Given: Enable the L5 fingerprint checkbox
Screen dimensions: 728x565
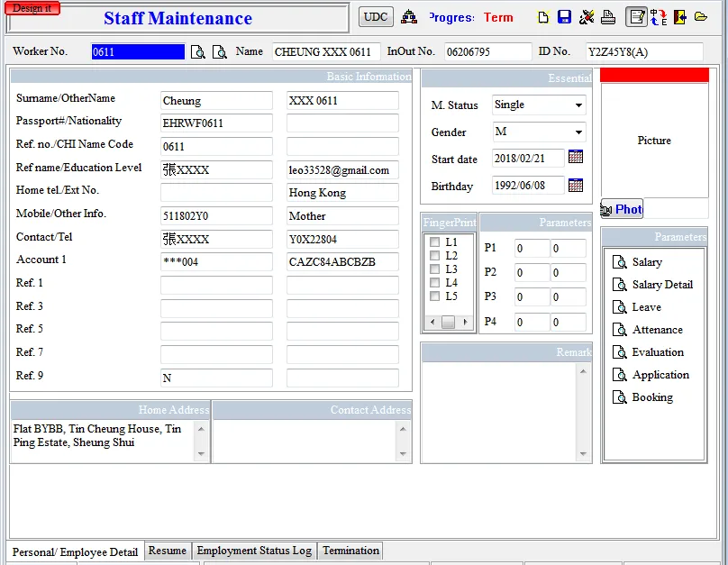Looking at the screenshot, I should coord(435,296).
